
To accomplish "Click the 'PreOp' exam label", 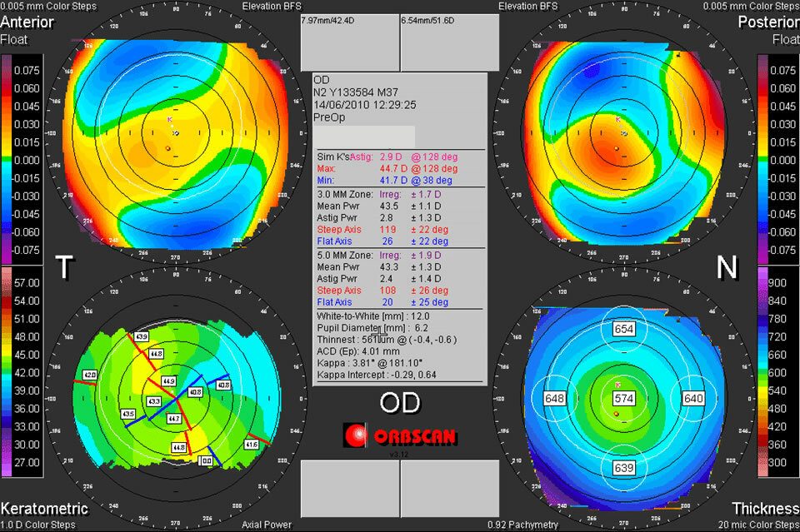I will 329,117.
